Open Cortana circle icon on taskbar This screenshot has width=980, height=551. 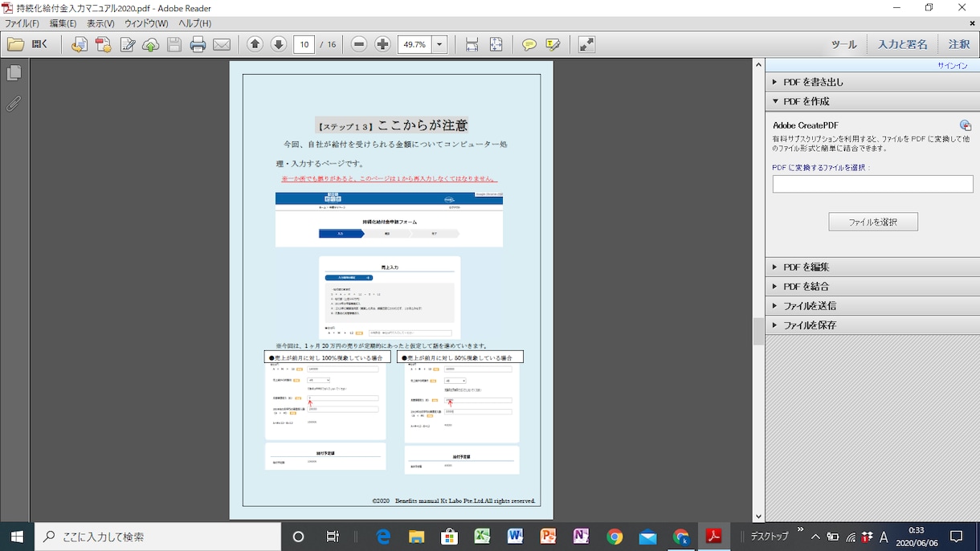pos(298,537)
